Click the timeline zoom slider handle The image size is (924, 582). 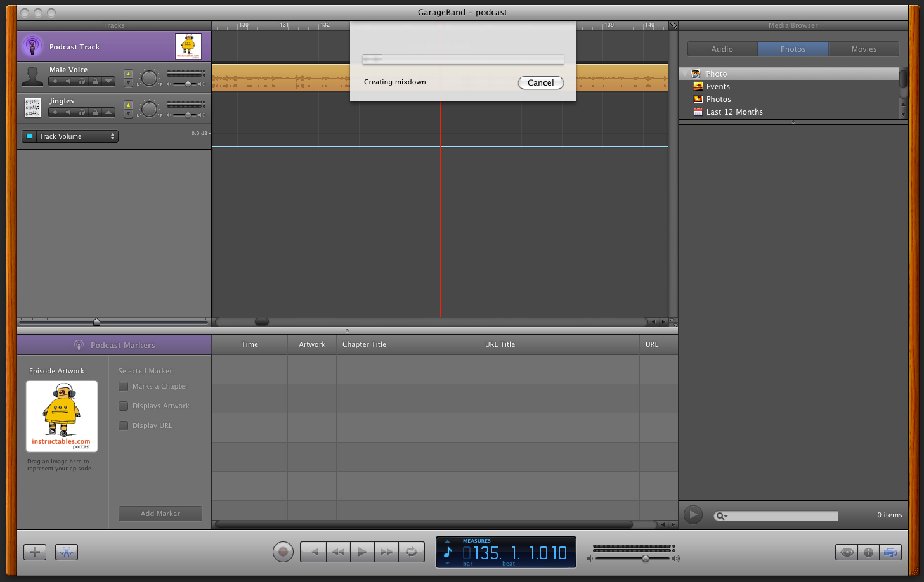pos(96,321)
